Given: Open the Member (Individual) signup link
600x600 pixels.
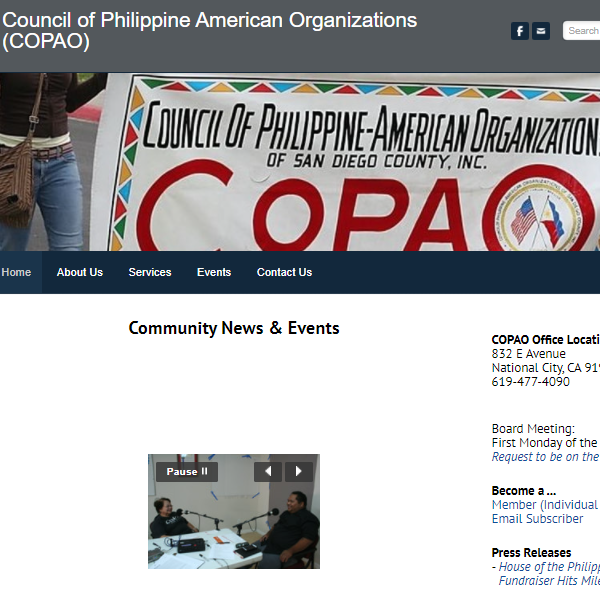Looking at the screenshot, I should [546, 505].
